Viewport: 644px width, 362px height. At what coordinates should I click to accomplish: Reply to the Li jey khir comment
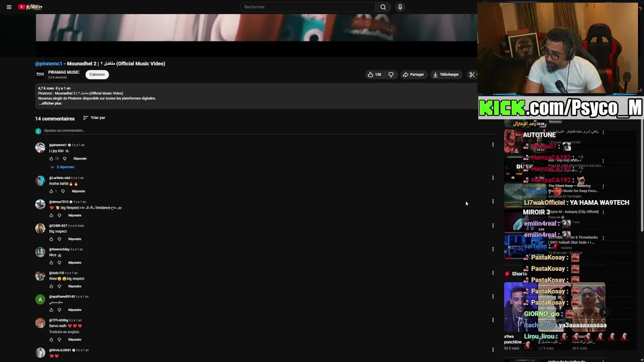[80, 158]
